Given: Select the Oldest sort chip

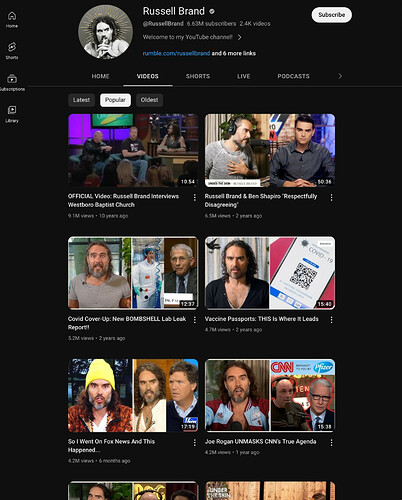Looking at the screenshot, I should [149, 100].
